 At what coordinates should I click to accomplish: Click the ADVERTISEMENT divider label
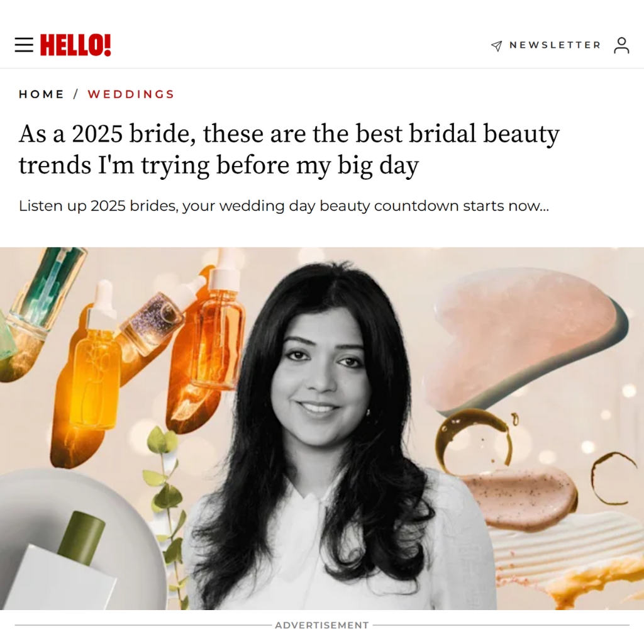pos(322,625)
